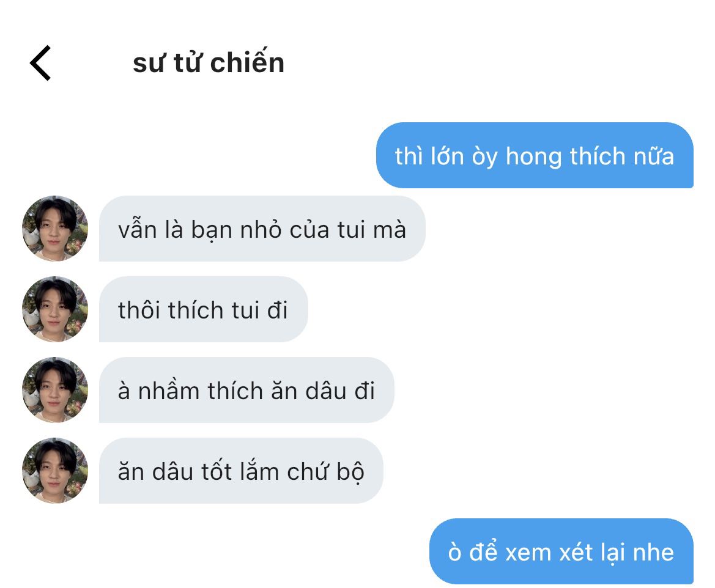This screenshot has height=588, width=715.
Task: Select the blue message 'thì lớn òy hong thích nữa'
Action: tap(535, 155)
